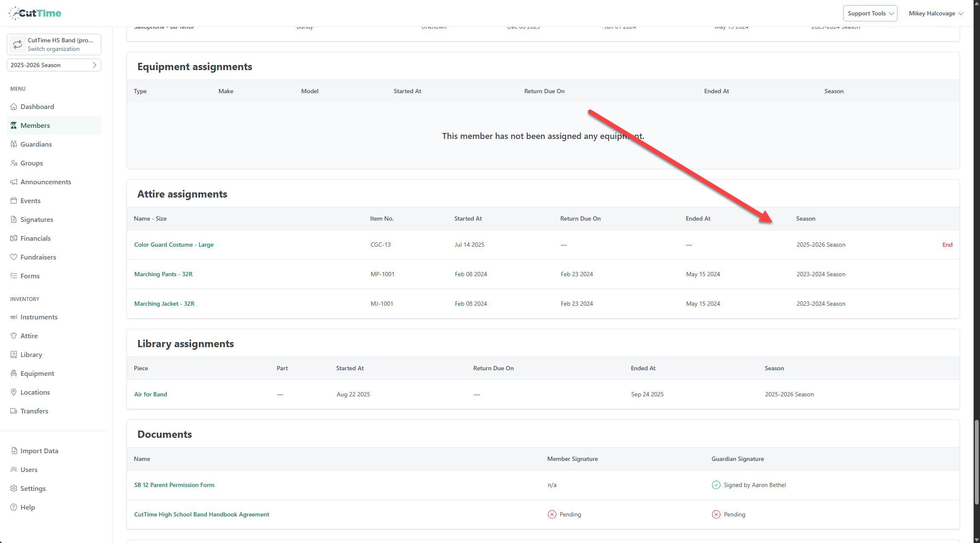The image size is (980, 543).
Task: Go to the Transfers menu item
Action: (34, 411)
